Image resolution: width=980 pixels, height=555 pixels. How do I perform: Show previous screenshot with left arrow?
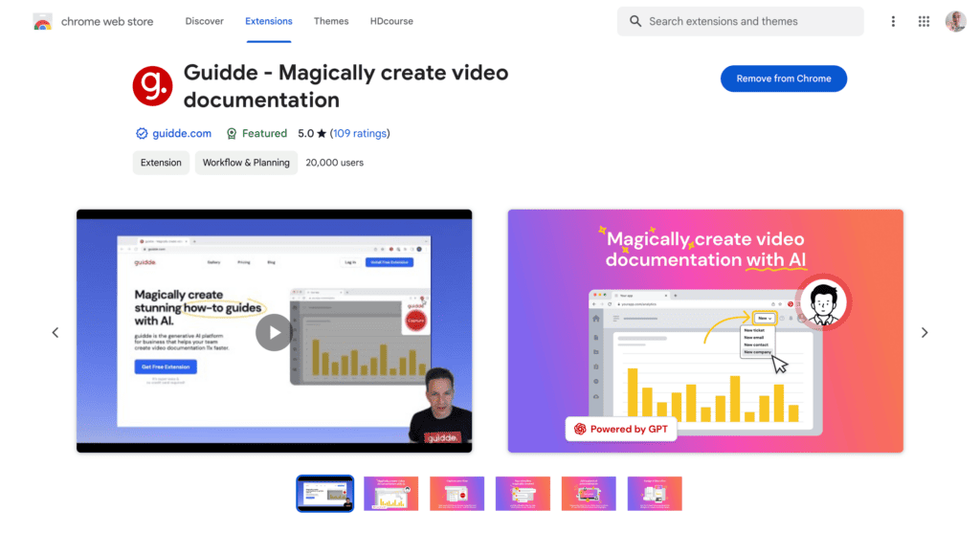(56, 332)
